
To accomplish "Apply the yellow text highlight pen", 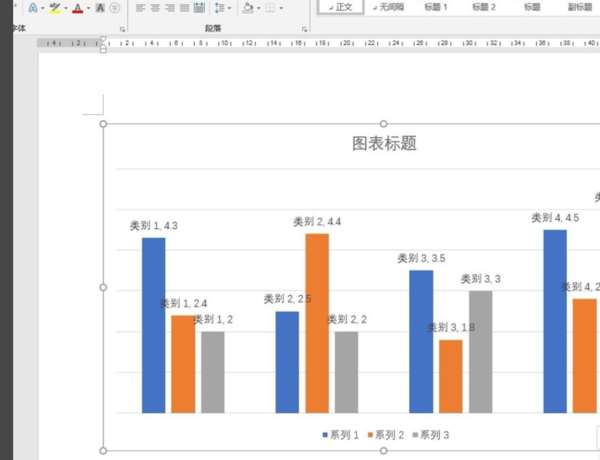I will coord(55,8).
